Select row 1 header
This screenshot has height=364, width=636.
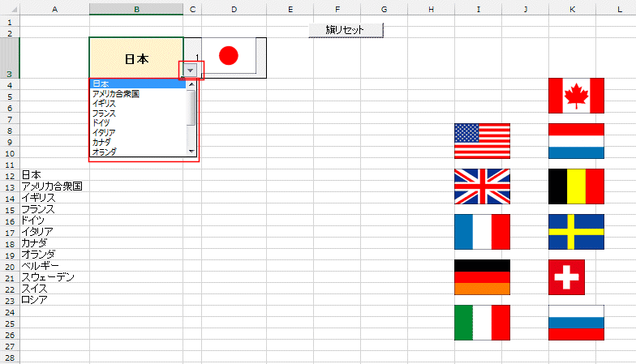click(x=10, y=22)
